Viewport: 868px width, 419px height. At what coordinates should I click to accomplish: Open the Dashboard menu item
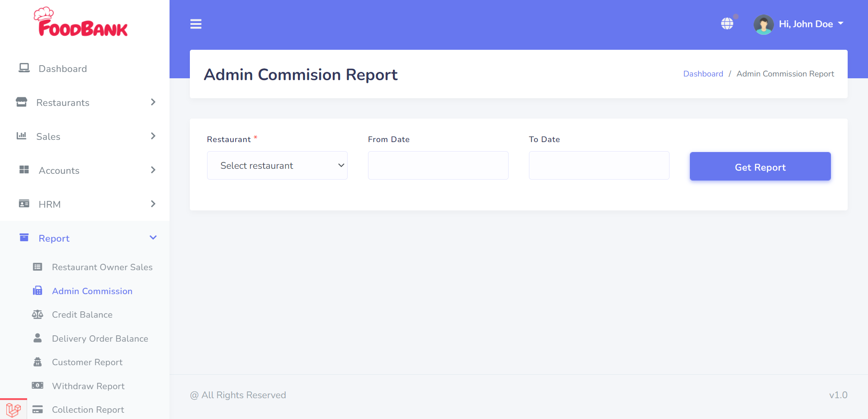coord(85,69)
